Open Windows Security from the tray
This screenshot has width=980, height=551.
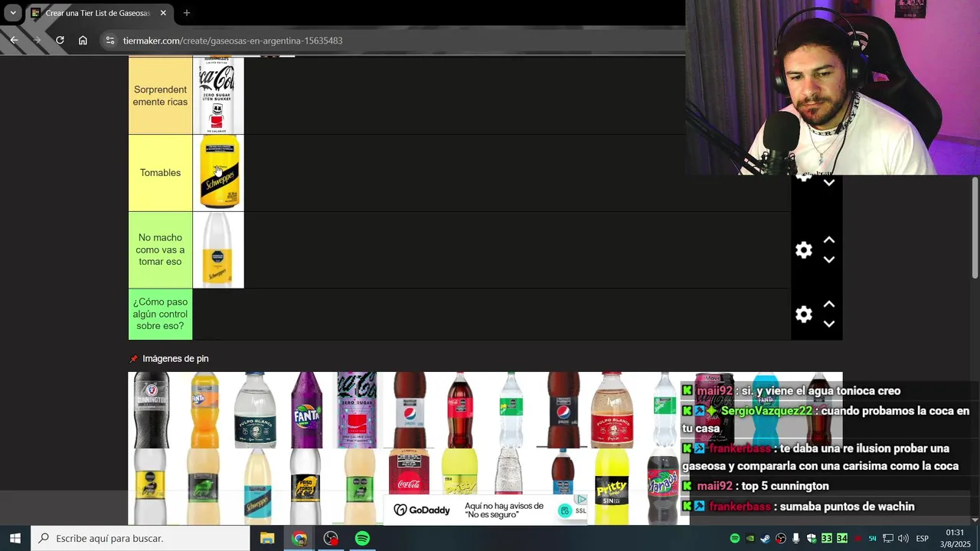pyautogui.click(x=812, y=539)
